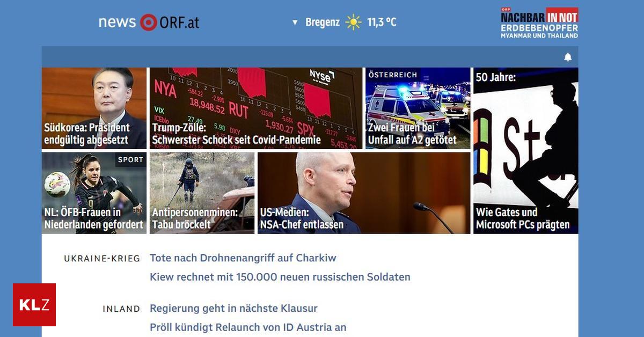644x337 pixels.
Task: Open A2 accident Österreich story
Action: click(418, 108)
